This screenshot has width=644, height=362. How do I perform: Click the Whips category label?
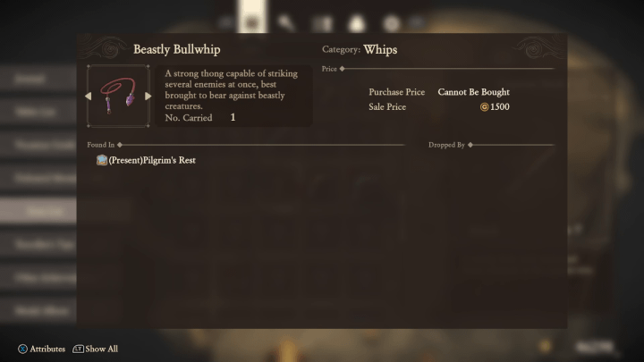(380, 50)
